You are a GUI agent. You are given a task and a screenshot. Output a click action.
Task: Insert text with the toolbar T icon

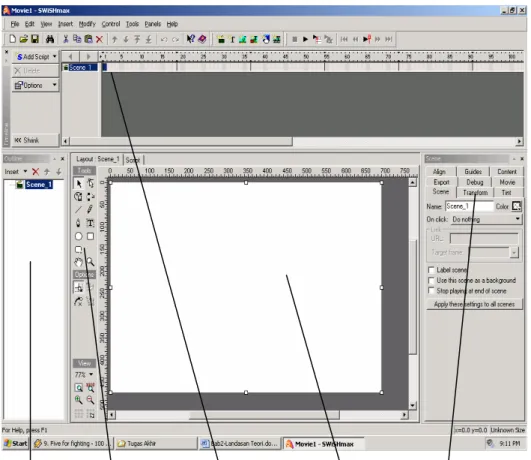click(232, 40)
